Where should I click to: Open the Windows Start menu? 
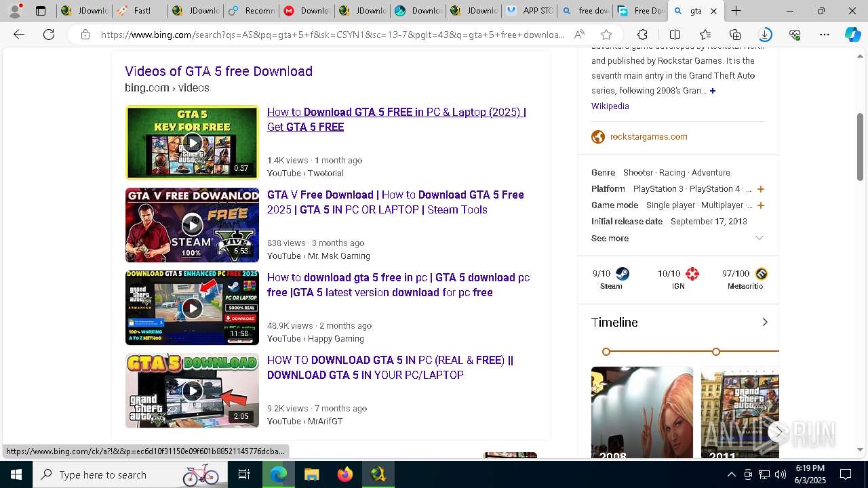(x=16, y=474)
